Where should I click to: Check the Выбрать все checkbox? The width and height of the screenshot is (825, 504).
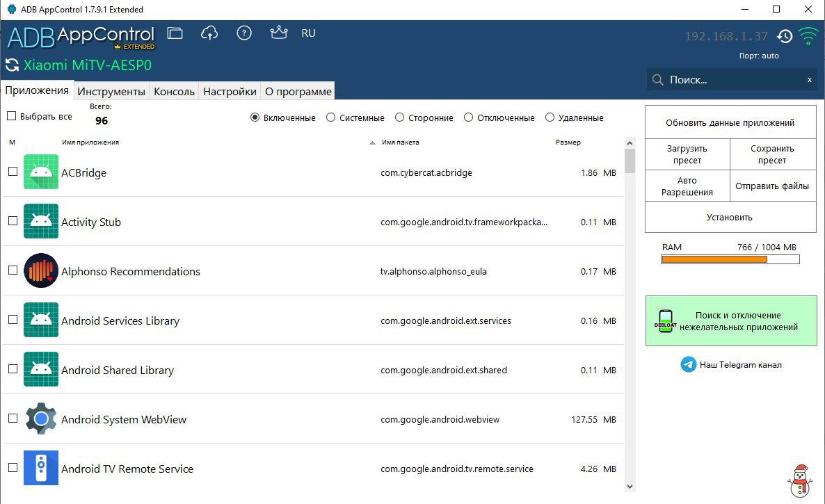(x=12, y=115)
